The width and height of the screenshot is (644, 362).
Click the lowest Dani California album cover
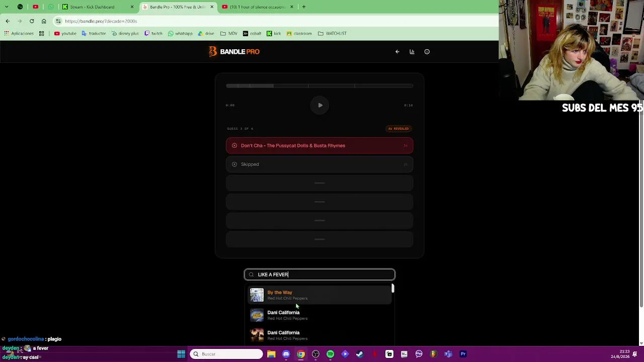click(257, 335)
